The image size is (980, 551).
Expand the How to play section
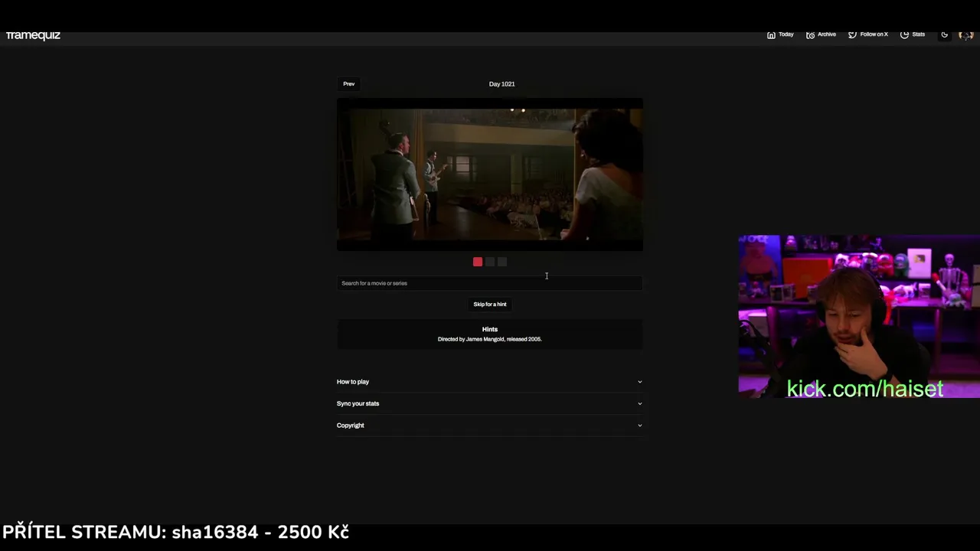[490, 382]
